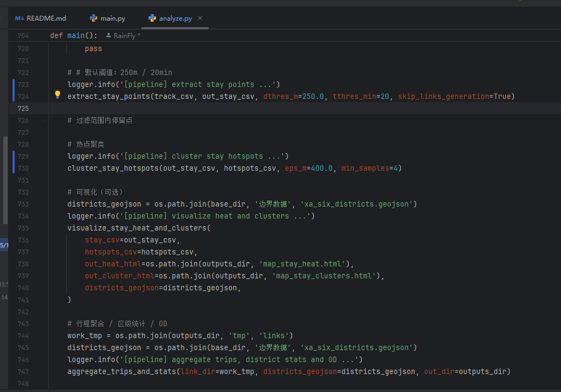561x392 pixels.
Task: Click the blue change marker beside line 723
Action: coord(14,85)
